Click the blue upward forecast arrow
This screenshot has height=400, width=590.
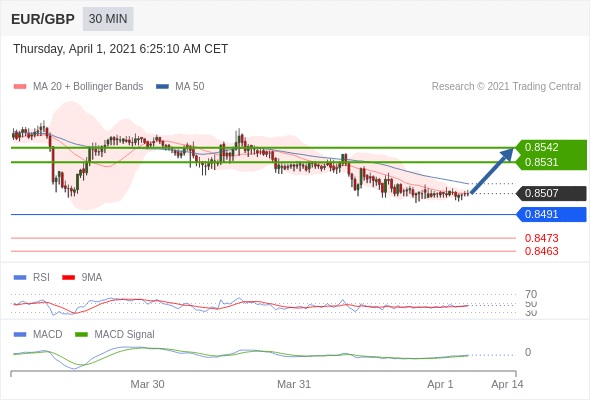tap(492, 171)
